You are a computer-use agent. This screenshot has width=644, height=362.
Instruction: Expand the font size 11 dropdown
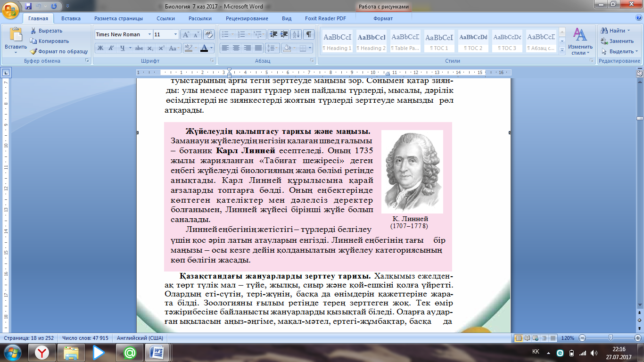pos(175,34)
